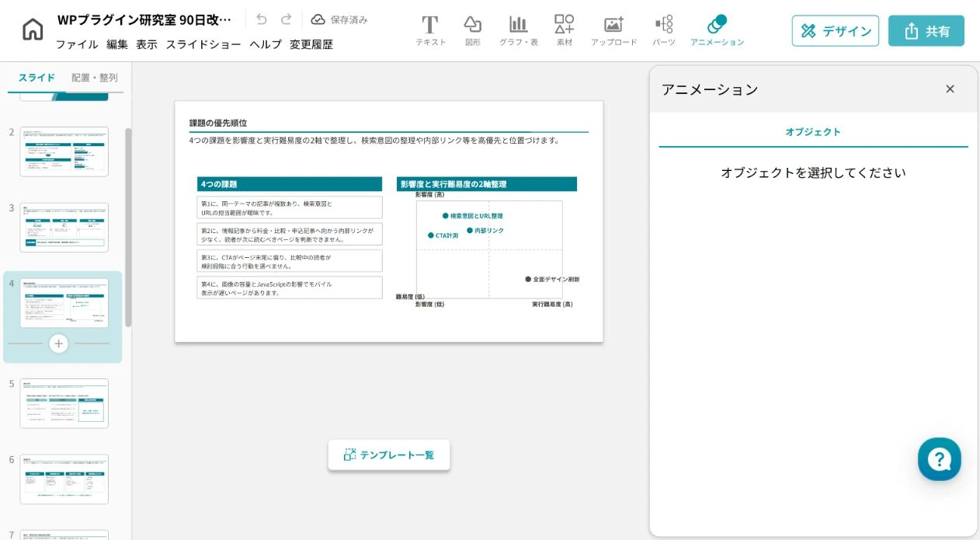This screenshot has height=540, width=980.
Task: Switch to the スライド tab
Action: click(x=36, y=78)
